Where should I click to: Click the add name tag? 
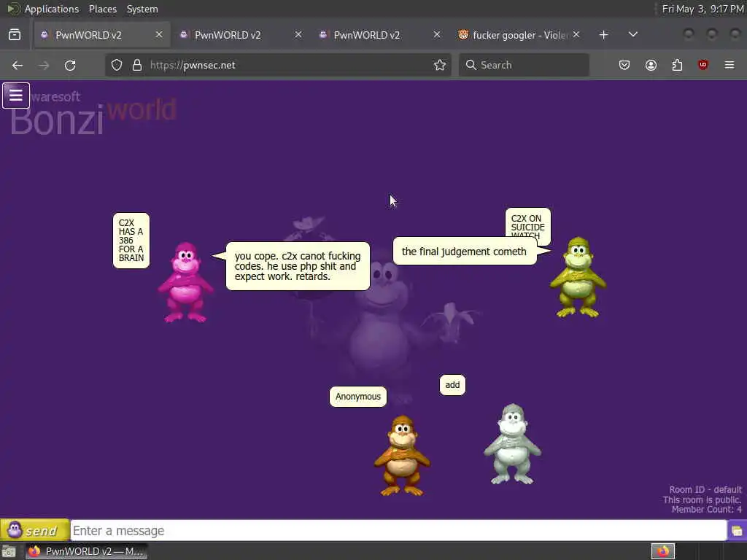tap(452, 385)
